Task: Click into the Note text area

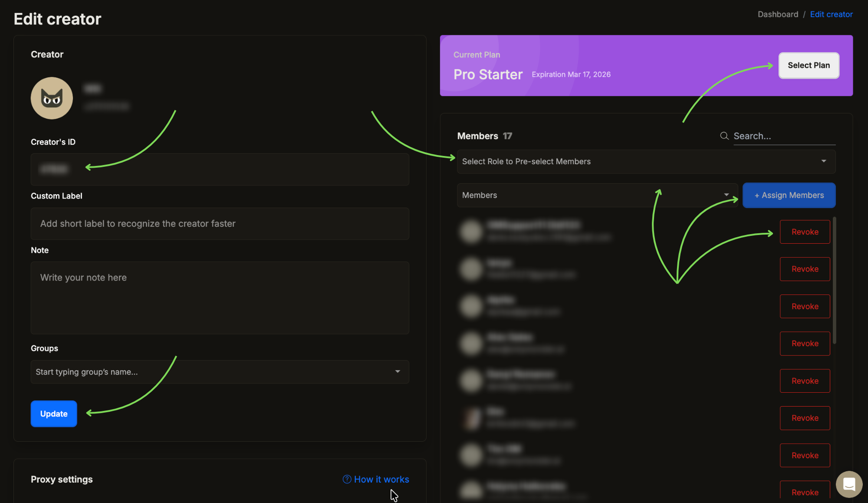Action: tap(220, 298)
